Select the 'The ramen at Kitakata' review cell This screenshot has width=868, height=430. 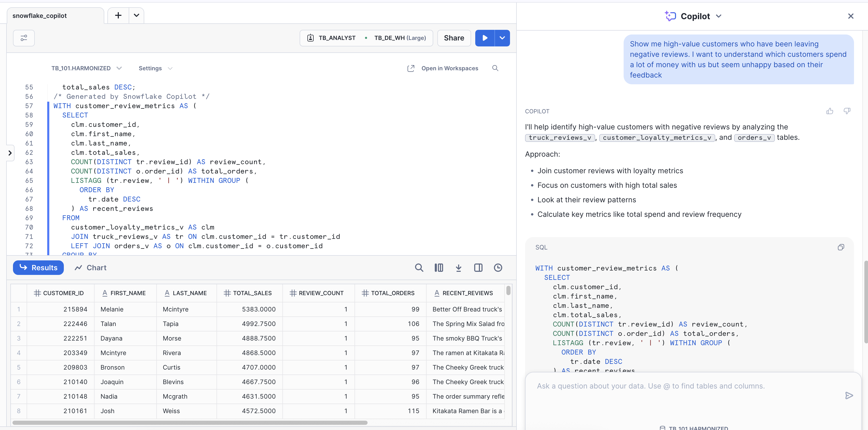pos(465,353)
